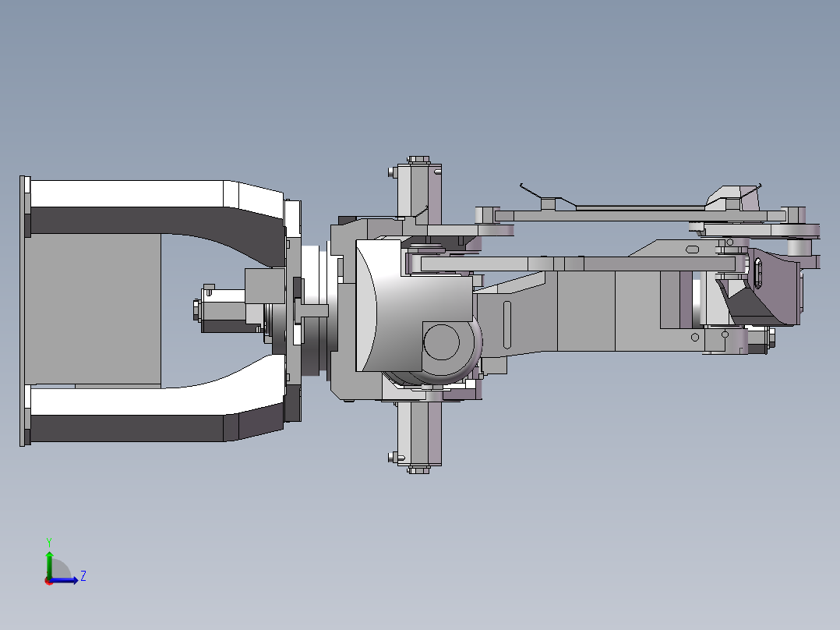The height and width of the screenshot is (630, 840).
Task: Select the vertical slot on the arm body
Action: [x=506, y=325]
